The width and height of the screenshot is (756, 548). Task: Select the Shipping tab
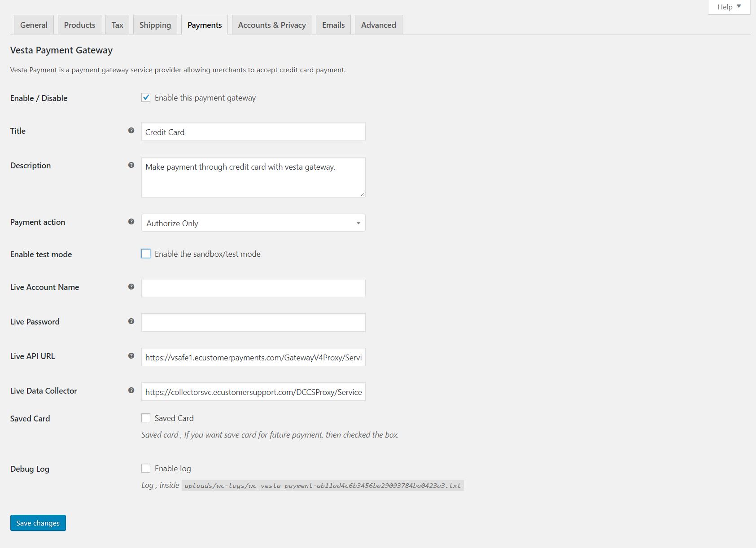point(155,25)
